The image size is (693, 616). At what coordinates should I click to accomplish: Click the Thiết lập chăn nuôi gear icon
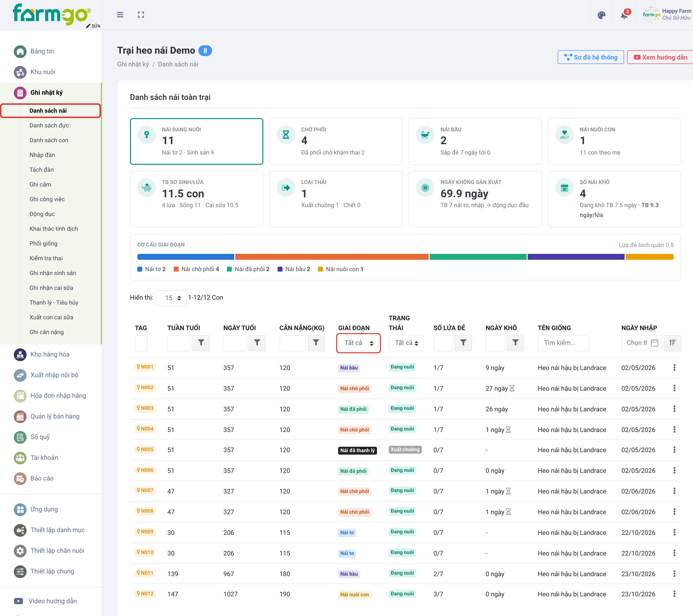click(20, 551)
